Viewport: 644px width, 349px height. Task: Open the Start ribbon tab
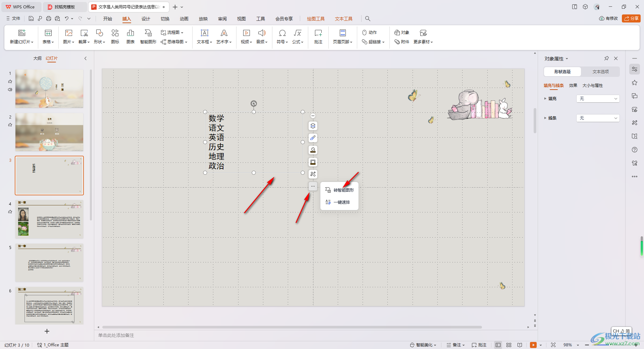coord(107,19)
